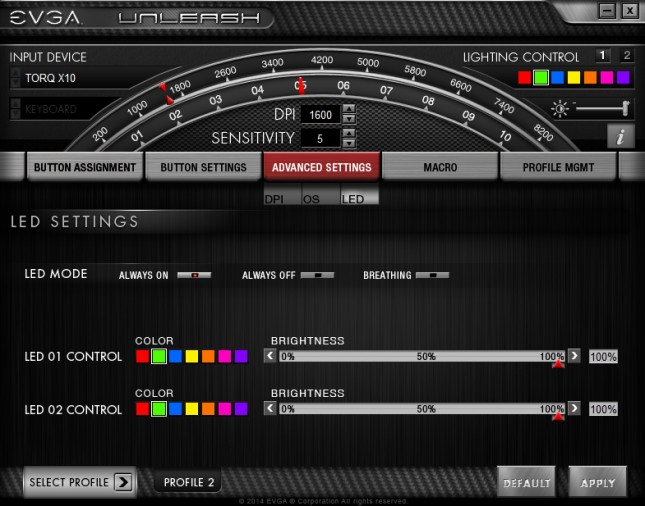Pick purple in Lighting Control swatches

[x=623, y=77]
